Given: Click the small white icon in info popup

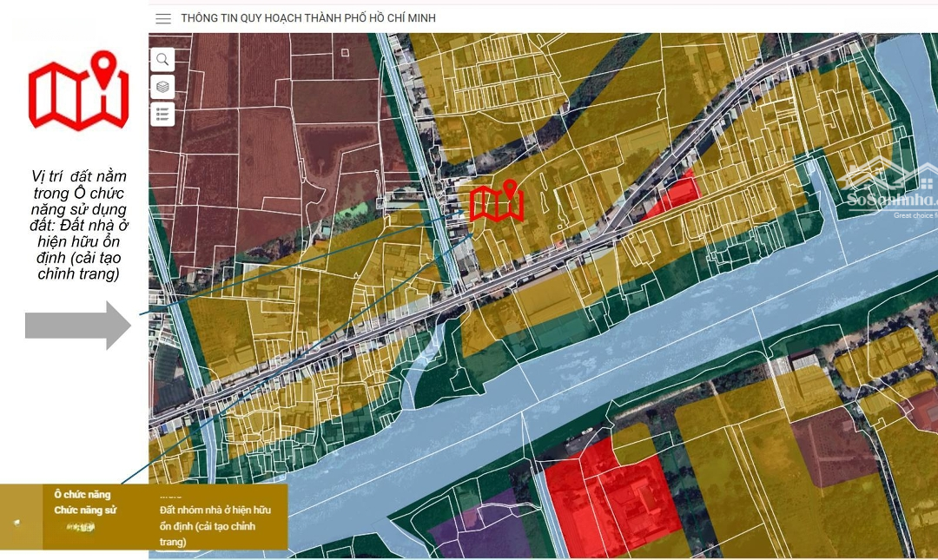Looking at the screenshot, I should [18, 522].
